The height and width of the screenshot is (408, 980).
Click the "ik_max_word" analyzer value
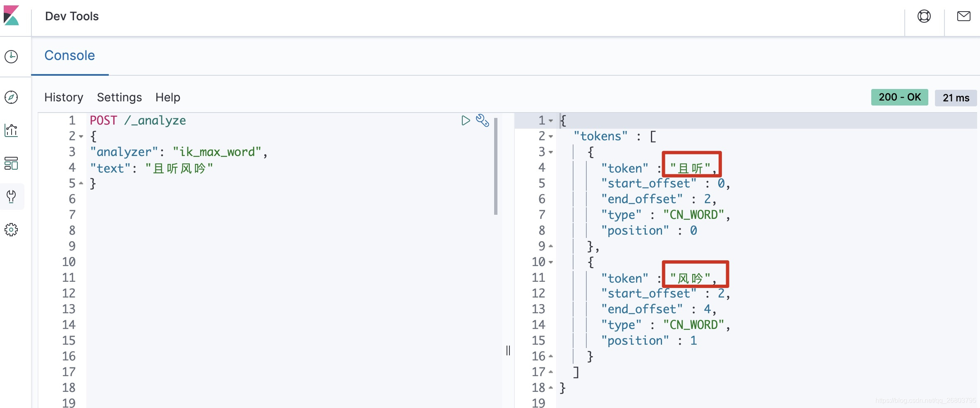point(217,152)
